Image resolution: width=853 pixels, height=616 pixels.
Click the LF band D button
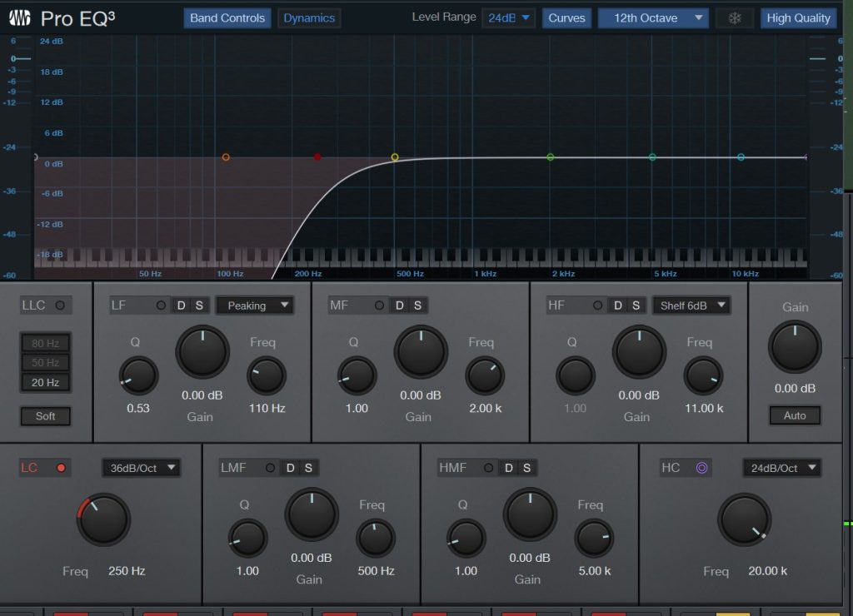tap(182, 306)
